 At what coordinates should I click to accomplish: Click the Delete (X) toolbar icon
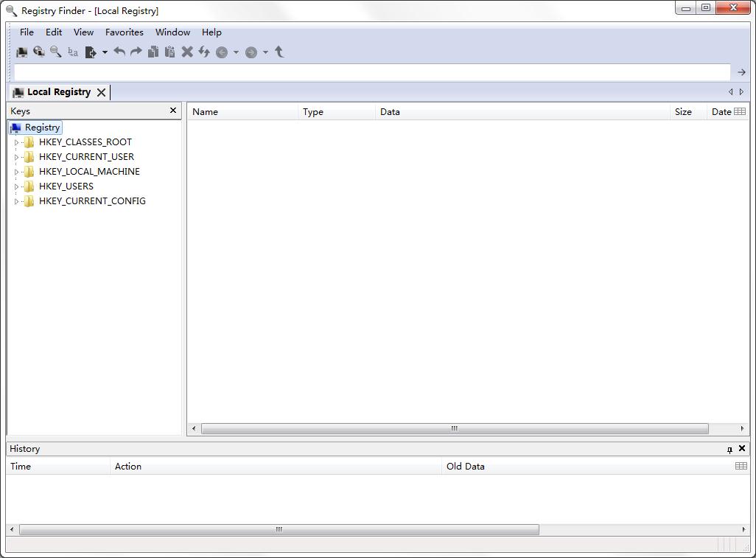pyautogui.click(x=186, y=52)
